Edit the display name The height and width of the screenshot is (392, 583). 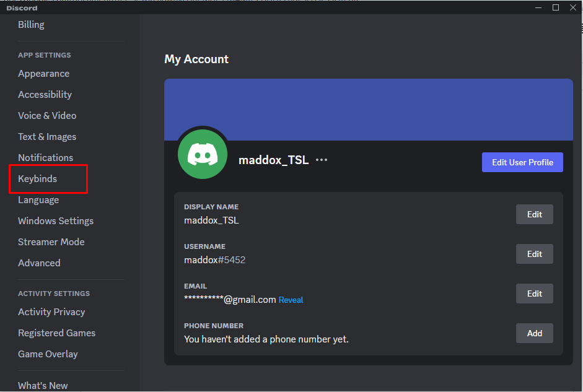pos(534,214)
